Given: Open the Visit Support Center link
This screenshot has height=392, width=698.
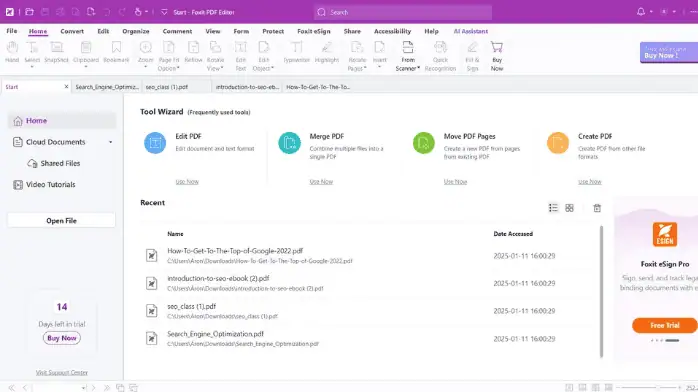Looking at the screenshot, I should 61,372.
